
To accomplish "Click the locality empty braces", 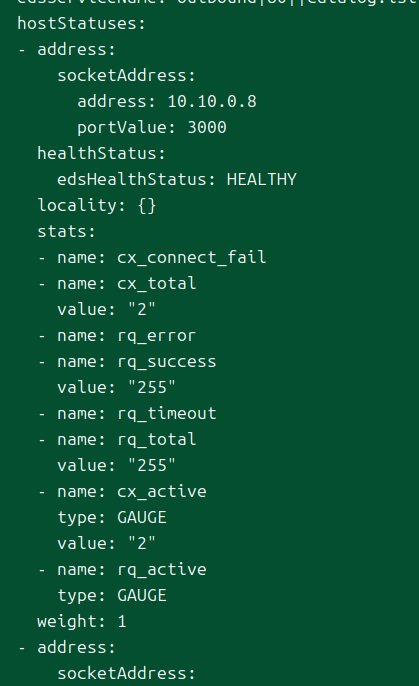I will coord(147,206).
